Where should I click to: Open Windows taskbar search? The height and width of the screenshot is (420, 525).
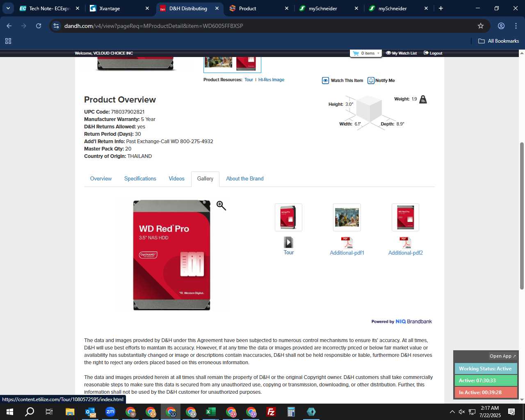coord(30,412)
